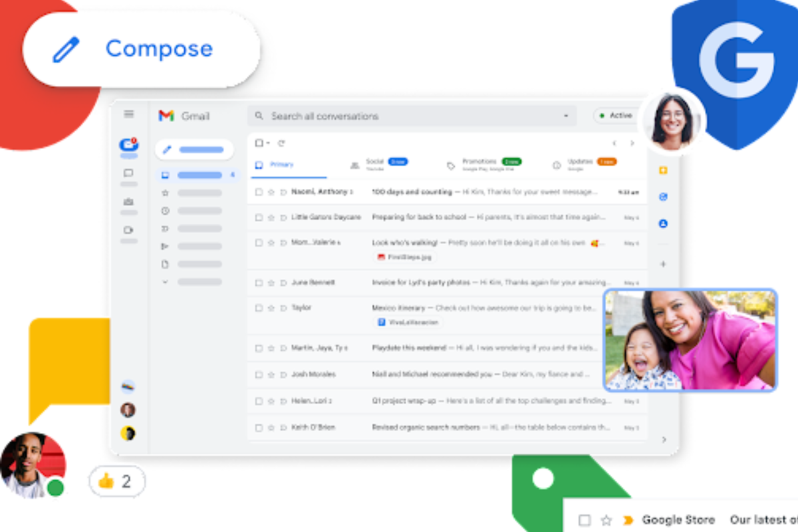The height and width of the screenshot is (532, 798).
Task: Click the Gmail logo
Action: (184, 116)
